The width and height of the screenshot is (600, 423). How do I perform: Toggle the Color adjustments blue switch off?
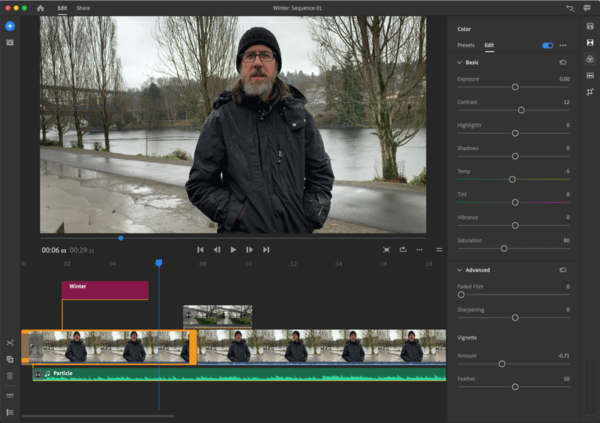pyautogui.click(x=548, y=45)
